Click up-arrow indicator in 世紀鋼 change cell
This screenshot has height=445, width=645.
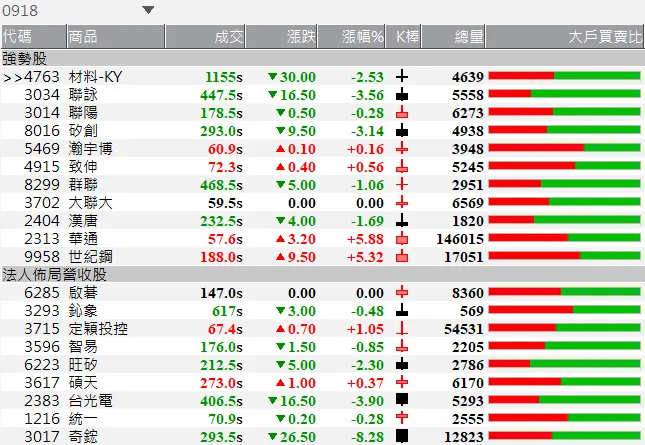[281, 257]
